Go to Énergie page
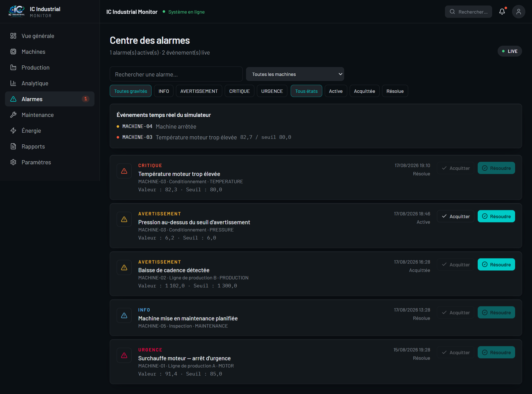 [x=50, y=131]
